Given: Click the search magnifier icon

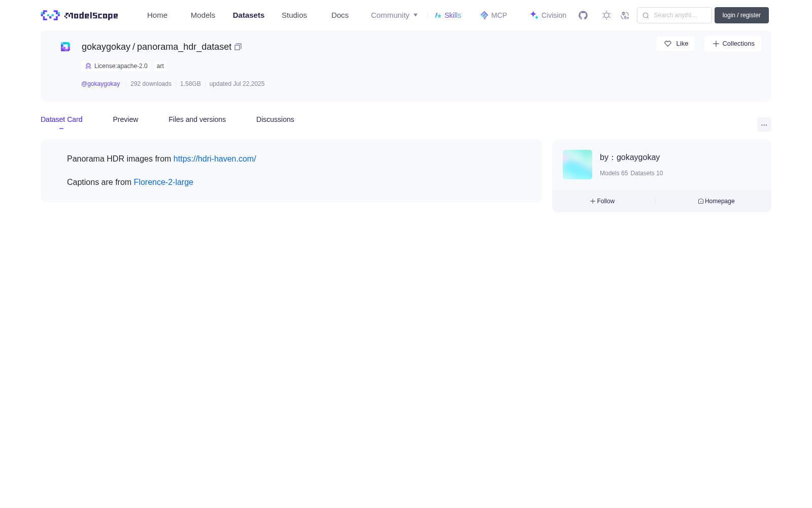Looking at the screenshot, I should 646,15.
